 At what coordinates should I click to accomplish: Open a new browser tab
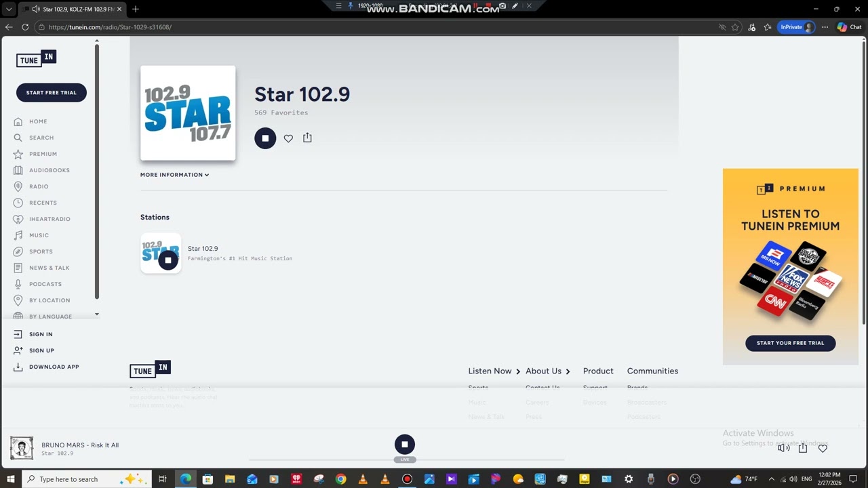[x=136, y=9]
